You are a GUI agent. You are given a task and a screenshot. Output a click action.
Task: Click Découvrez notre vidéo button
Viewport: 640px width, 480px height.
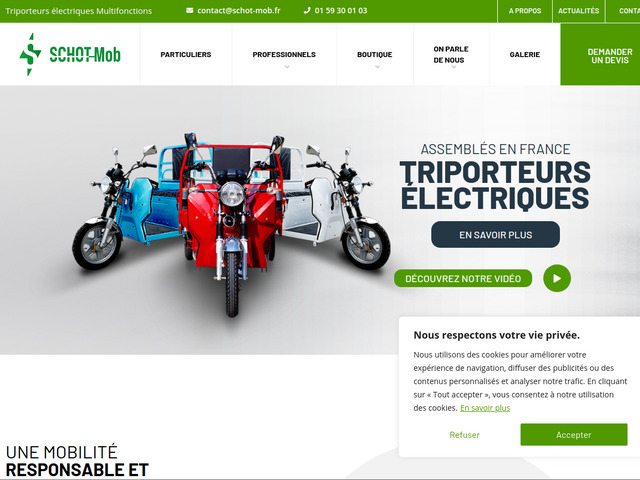point(463,278)
